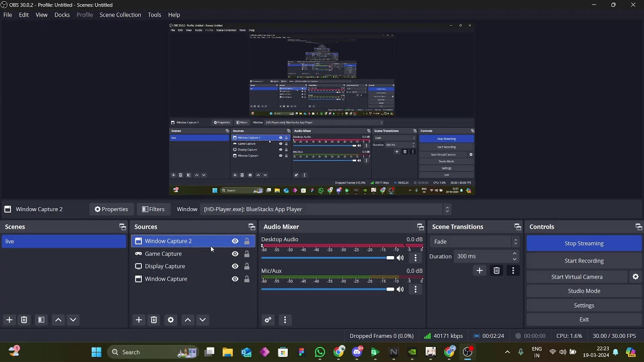Increase transition duration stepper

(514, 254)
